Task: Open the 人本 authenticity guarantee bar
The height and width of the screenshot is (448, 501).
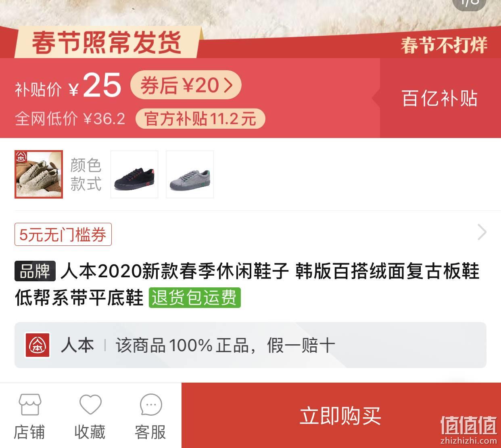Action: pos(250,345)
